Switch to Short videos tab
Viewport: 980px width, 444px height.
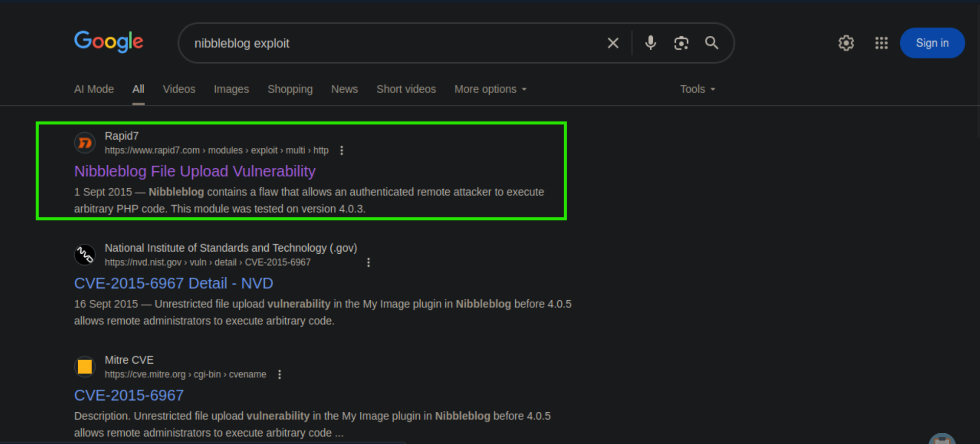click(x=406, y=89)
